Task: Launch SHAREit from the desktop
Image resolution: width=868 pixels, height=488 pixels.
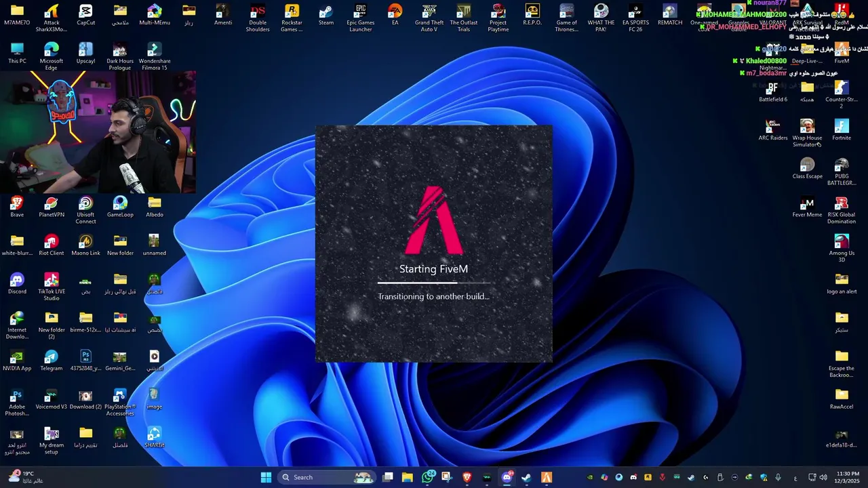Action: click(155, 438)
